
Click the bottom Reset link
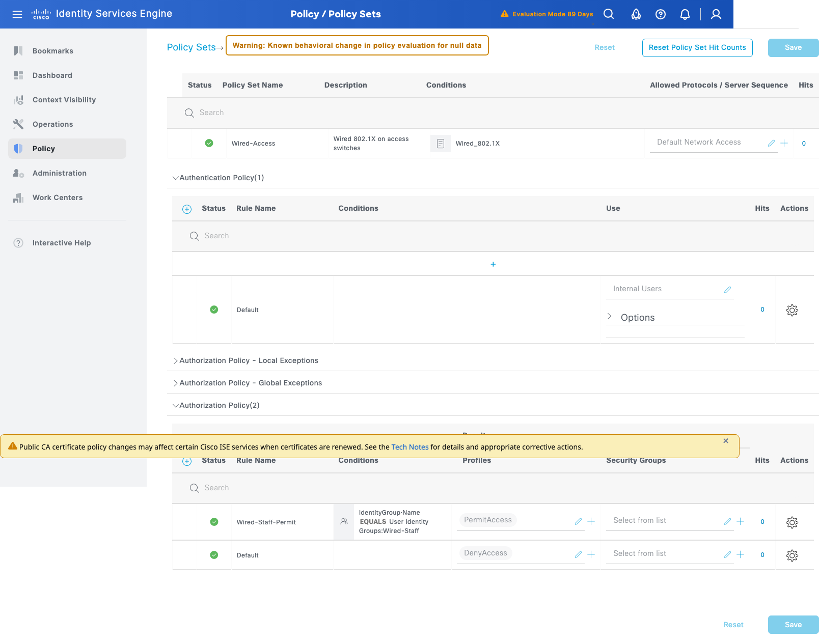click(x=733, y=625)
